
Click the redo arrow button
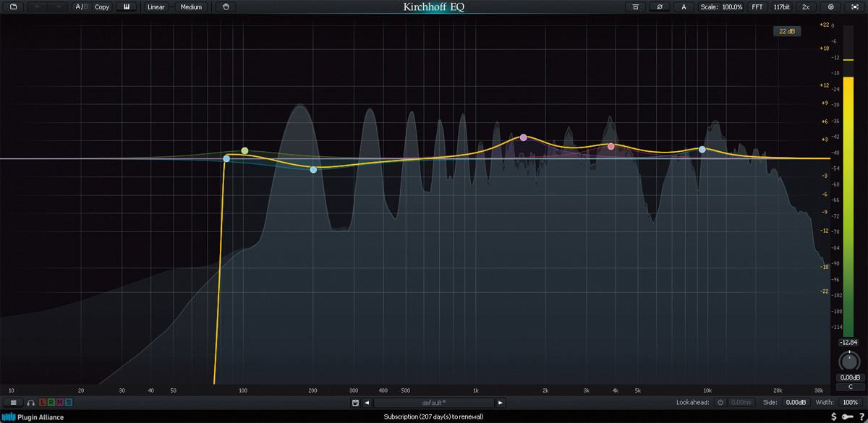click(59, 7)
